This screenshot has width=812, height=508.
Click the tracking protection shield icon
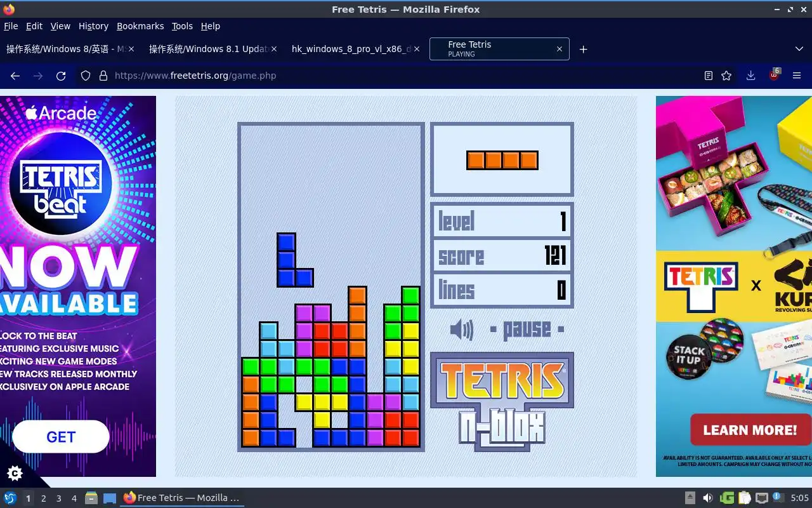86,76
